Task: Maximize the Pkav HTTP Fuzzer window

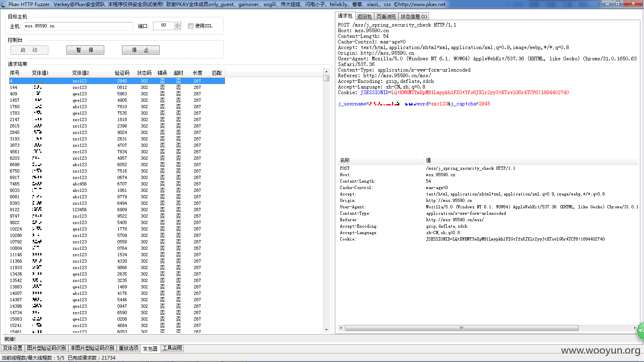Action: [618, 4]
